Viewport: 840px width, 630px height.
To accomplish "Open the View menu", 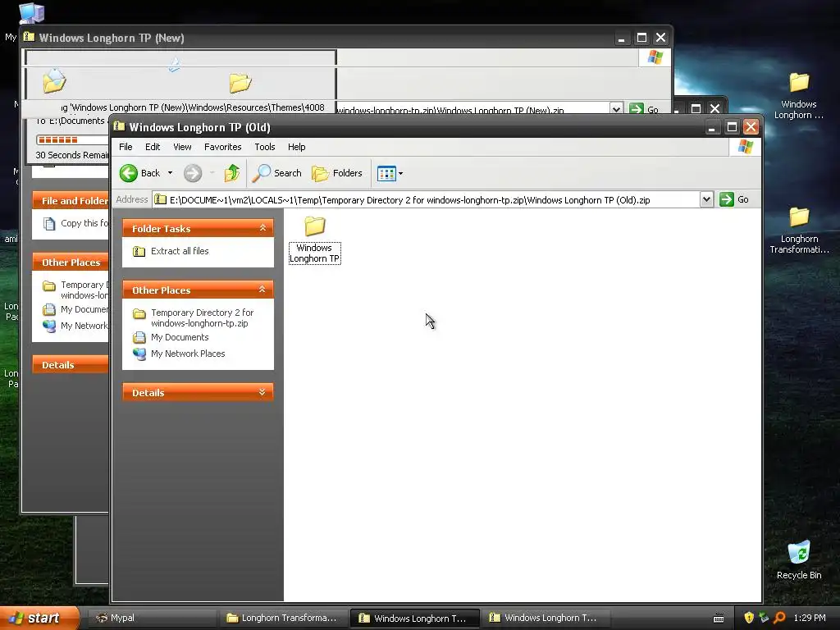I will pyautogui.click(x=182, y=147).
